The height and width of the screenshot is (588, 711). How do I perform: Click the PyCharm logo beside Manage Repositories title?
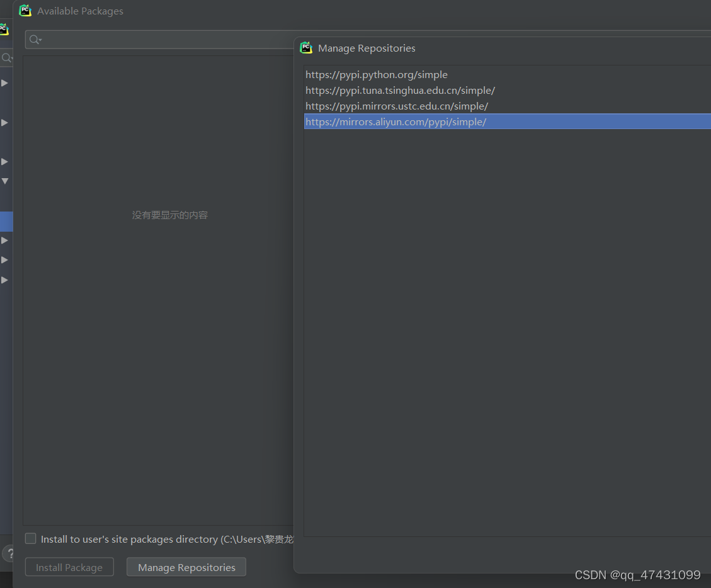point(306,48)
